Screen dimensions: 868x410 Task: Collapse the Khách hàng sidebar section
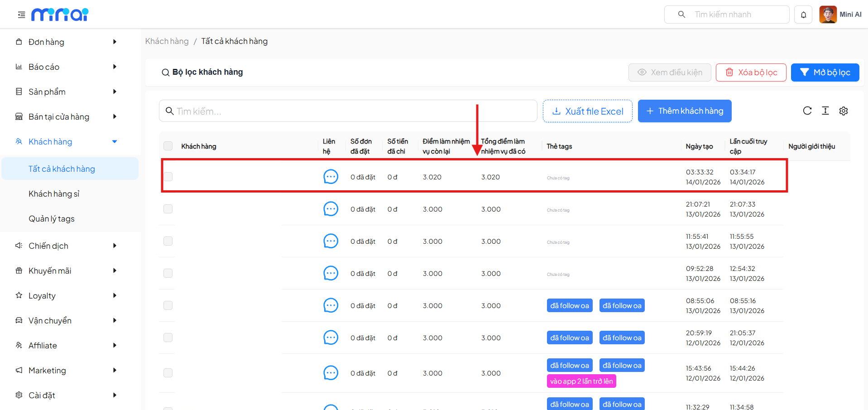115,142
